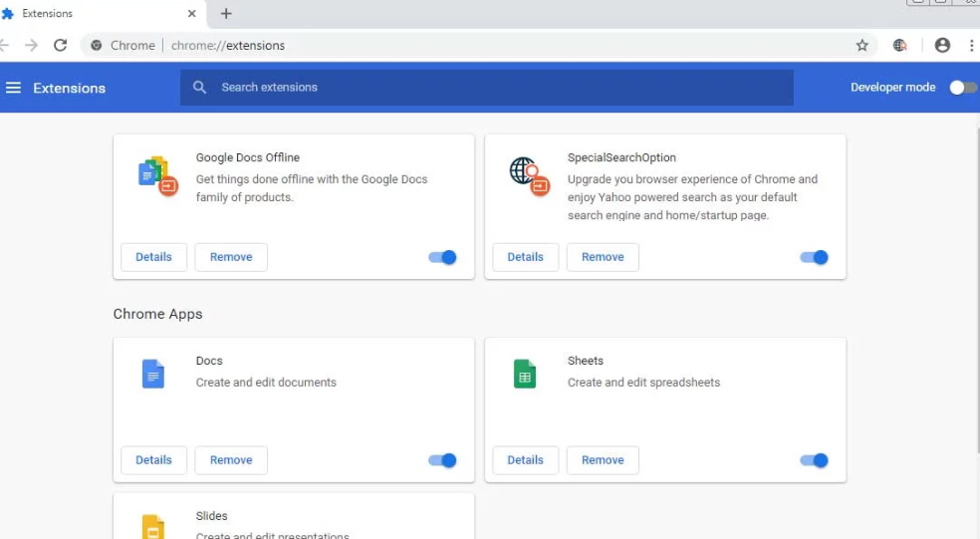Disable the Google Docs Offline extension
Image resolution: width=980 pixels, height=539 pixels.
[x=442, y=257]
